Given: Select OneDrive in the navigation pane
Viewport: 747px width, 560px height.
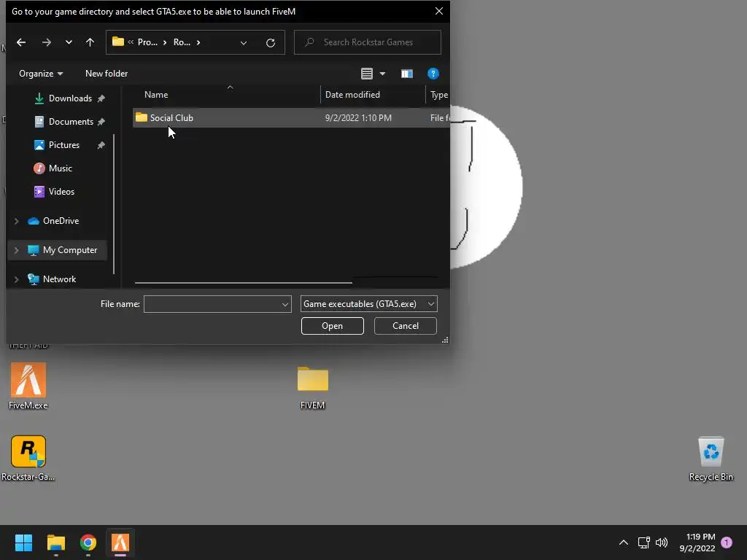Looking at the screenshot, I should (61, 220).
